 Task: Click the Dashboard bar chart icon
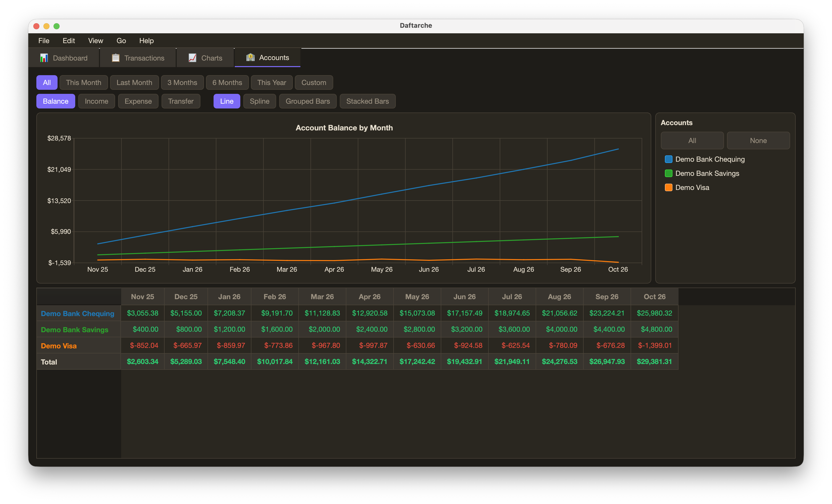[44, 58]
